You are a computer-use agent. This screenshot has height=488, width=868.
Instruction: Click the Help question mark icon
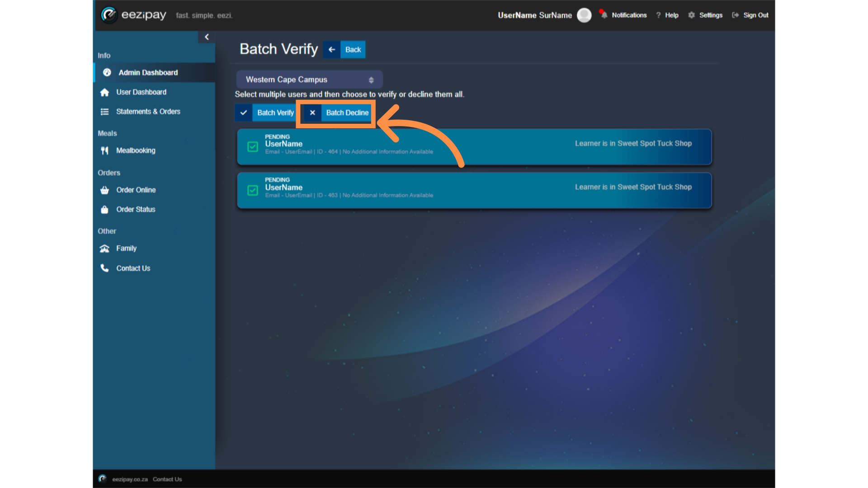coord(658,15)
